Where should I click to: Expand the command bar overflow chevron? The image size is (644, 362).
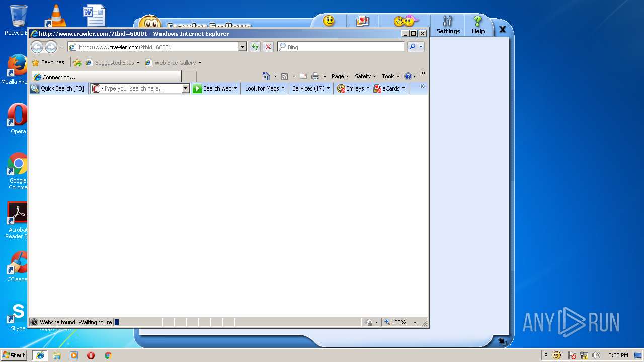[423, 73]
